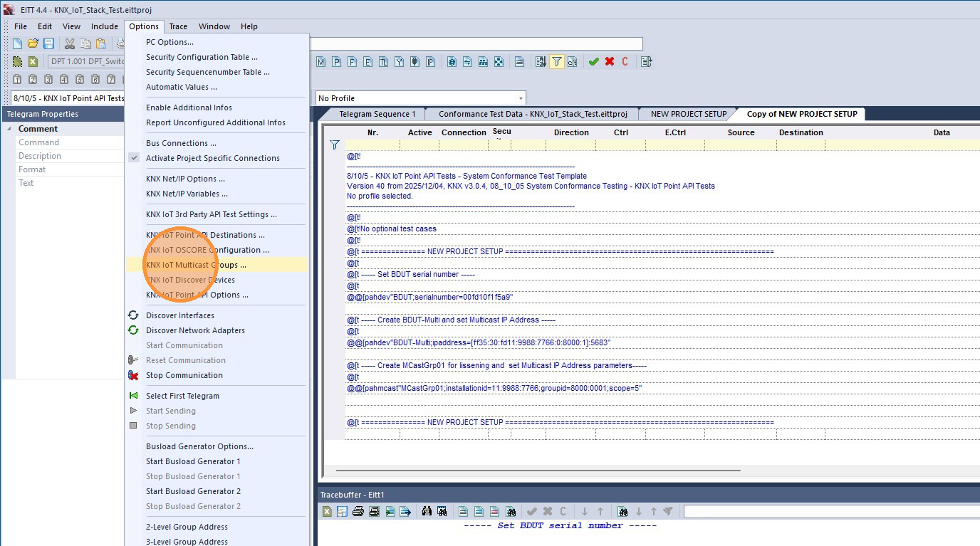Save using the blue floppy disk icon

48,44
